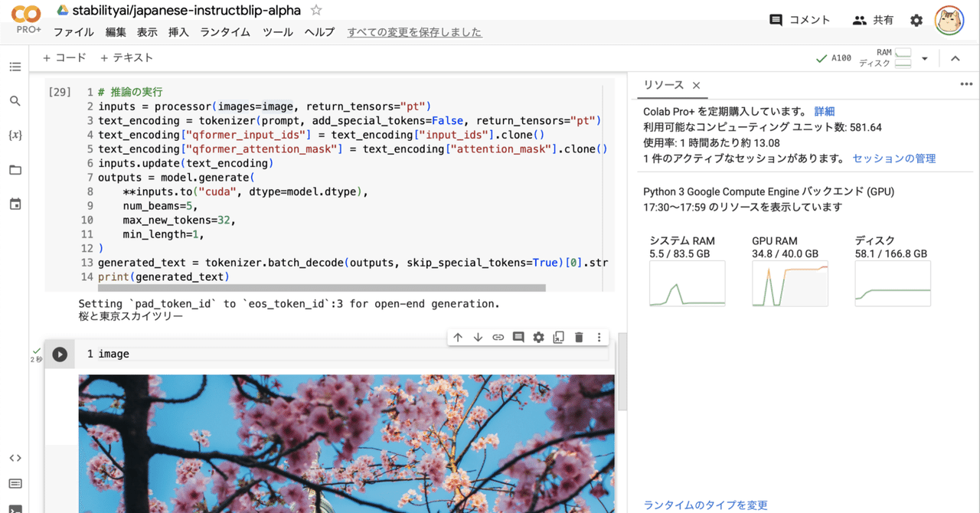Add a comment to the cell

tap(518, 337)
